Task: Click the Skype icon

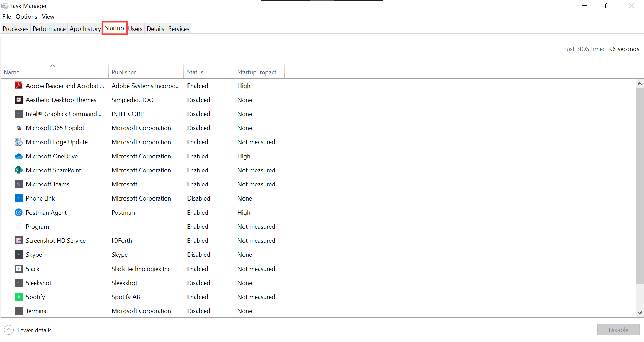Action: [19, 254]
